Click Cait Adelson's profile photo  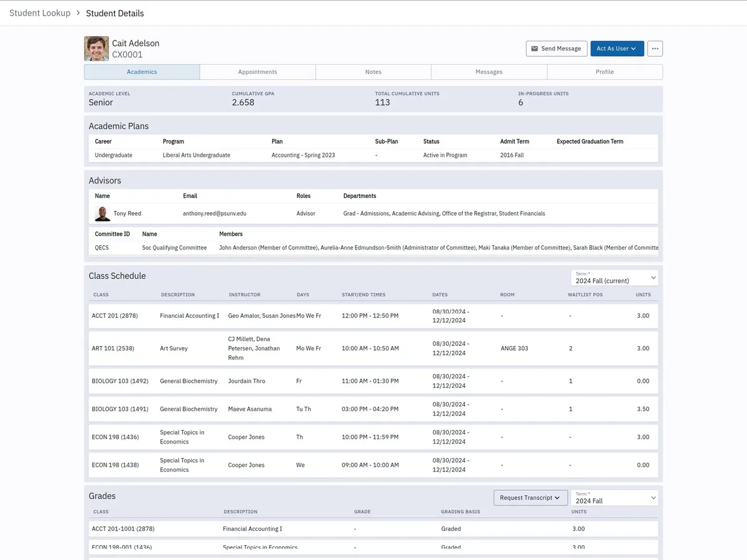point(96,49)
